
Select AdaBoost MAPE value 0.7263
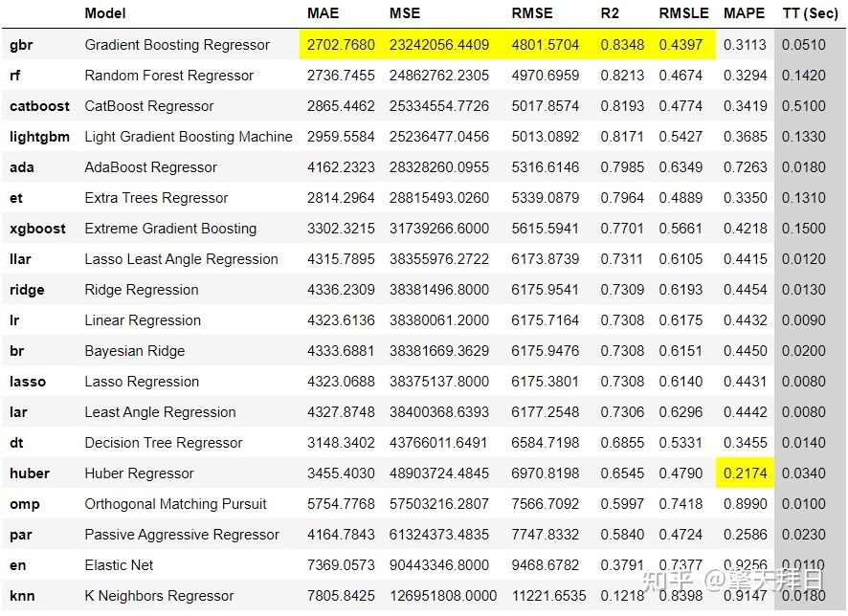tap(746, 167)
